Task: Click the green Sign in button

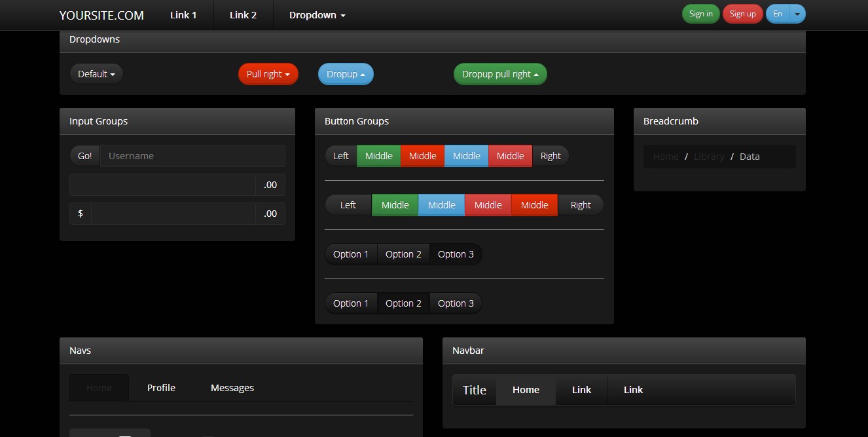Action: [x=700, y=13]
